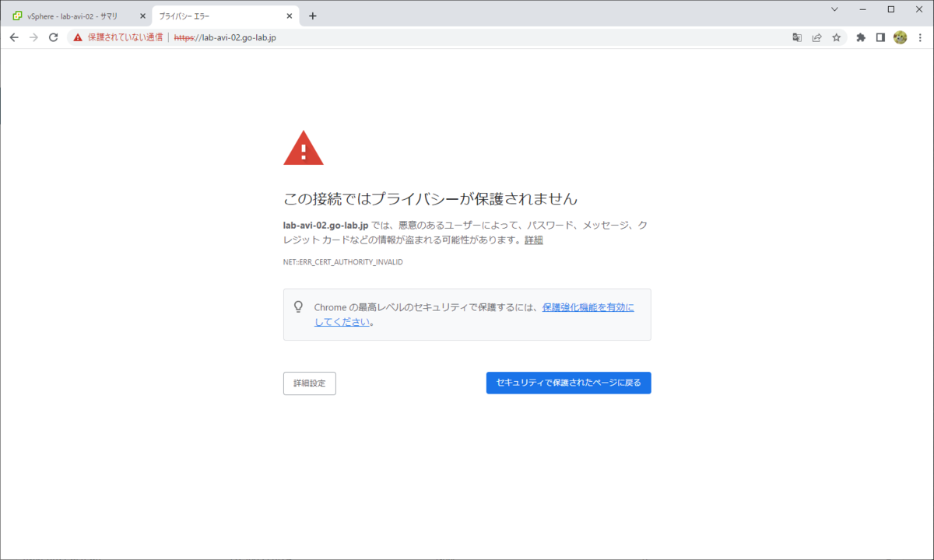Click the 保護されていない通信 security label

point(125,37)
